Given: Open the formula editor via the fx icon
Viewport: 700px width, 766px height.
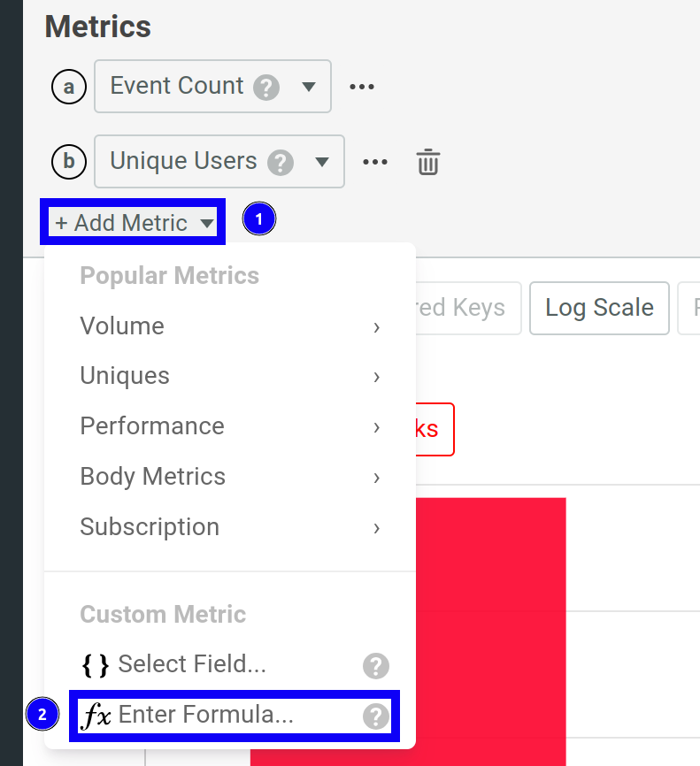Looking at the screenshot, I should point(97,715).
